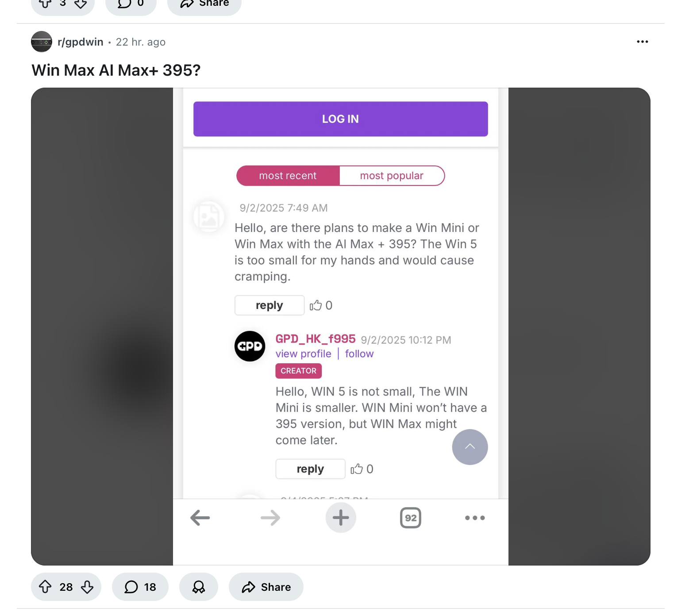
Task: Open the r/gpdwin subreddit avatar
Action: [x=42, y=42]
